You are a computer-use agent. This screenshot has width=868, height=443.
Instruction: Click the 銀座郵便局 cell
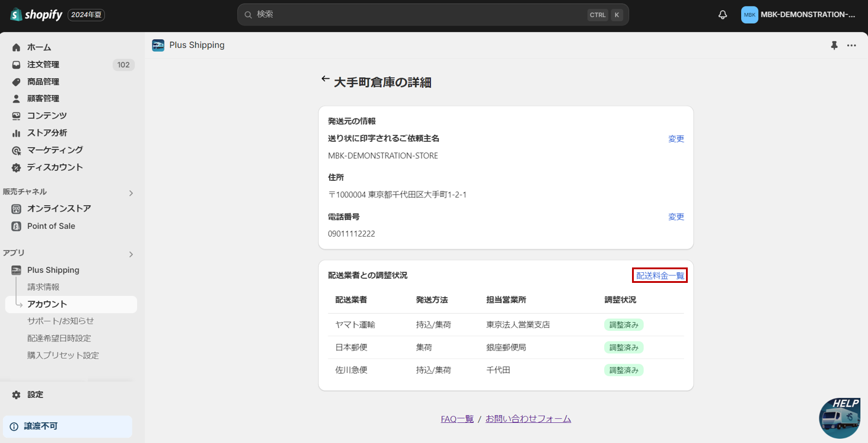pyautogui.click(x=506, y=347)
